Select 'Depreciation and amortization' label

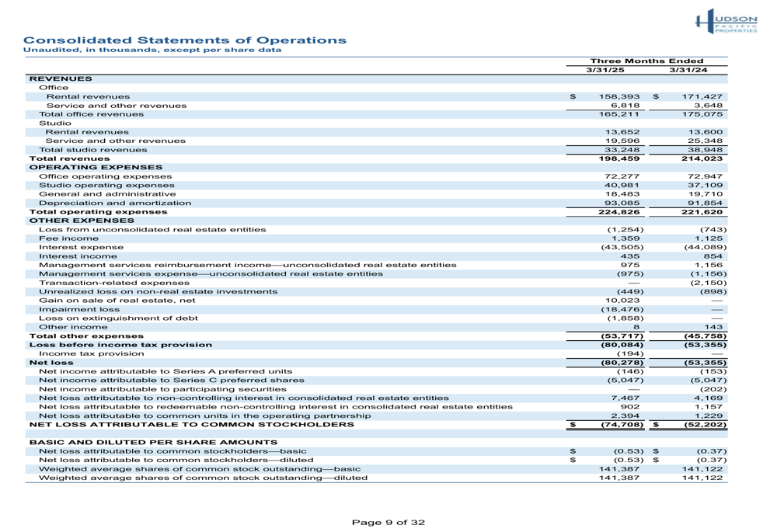click(115, 203)
